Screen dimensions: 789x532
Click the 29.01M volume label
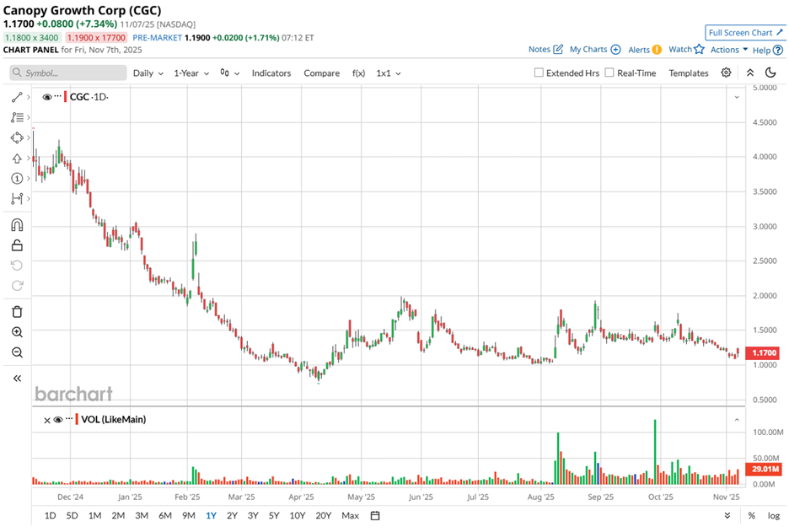point(765,469)
